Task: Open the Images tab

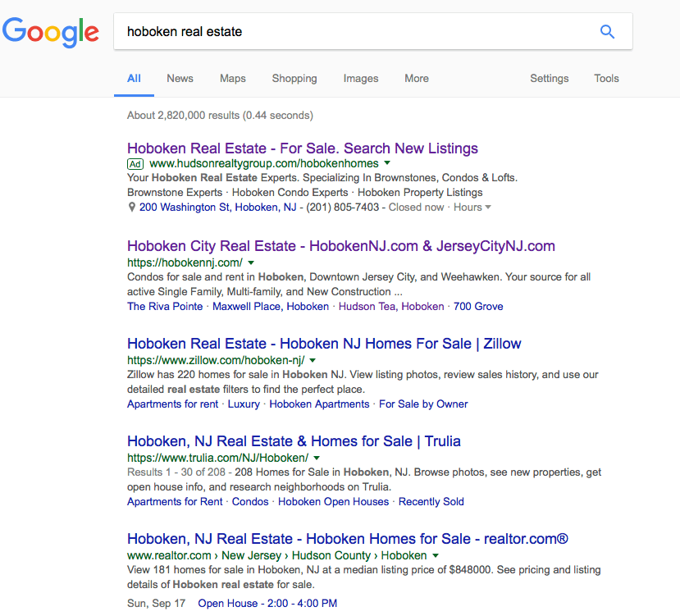Action: pos(361,79)
